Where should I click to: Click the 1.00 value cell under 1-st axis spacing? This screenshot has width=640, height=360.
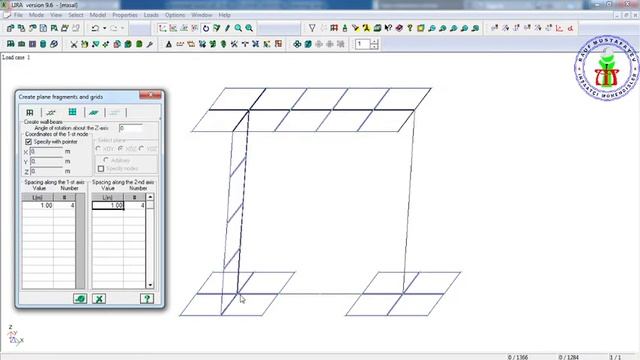click(38, 205)
